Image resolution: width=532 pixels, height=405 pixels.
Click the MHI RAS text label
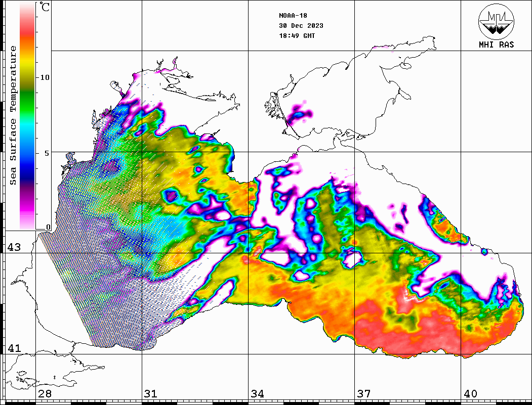(496, 44)
